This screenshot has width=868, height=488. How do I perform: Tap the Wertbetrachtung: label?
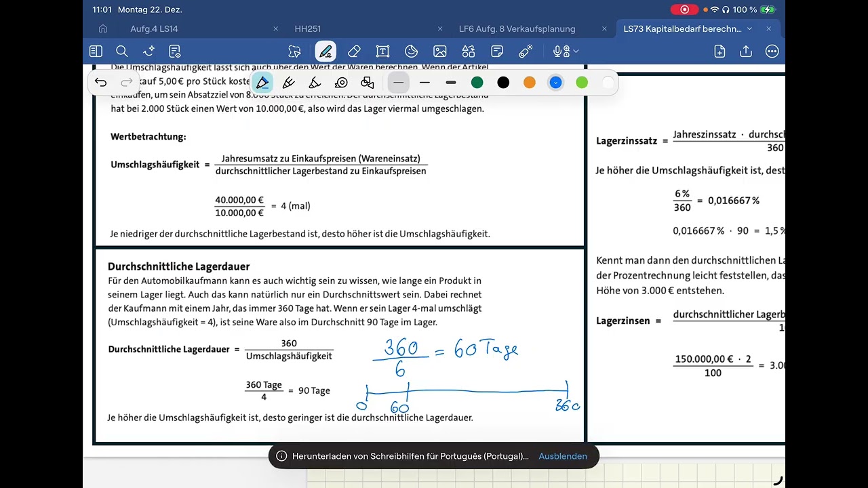tap(148, 136)
